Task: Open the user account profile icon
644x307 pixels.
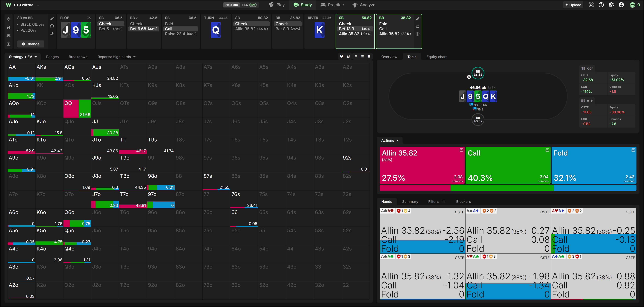Action: click(x=621, y=5)
